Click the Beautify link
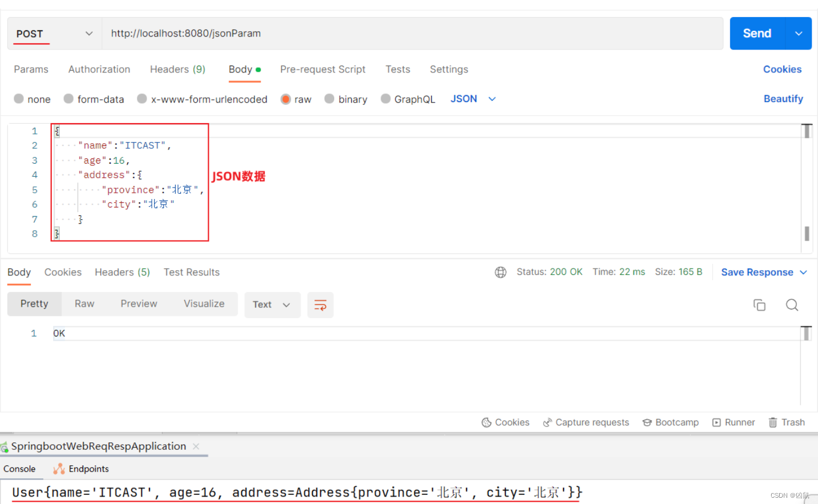Viewport: 818px width, 504px height. point(783,99)
